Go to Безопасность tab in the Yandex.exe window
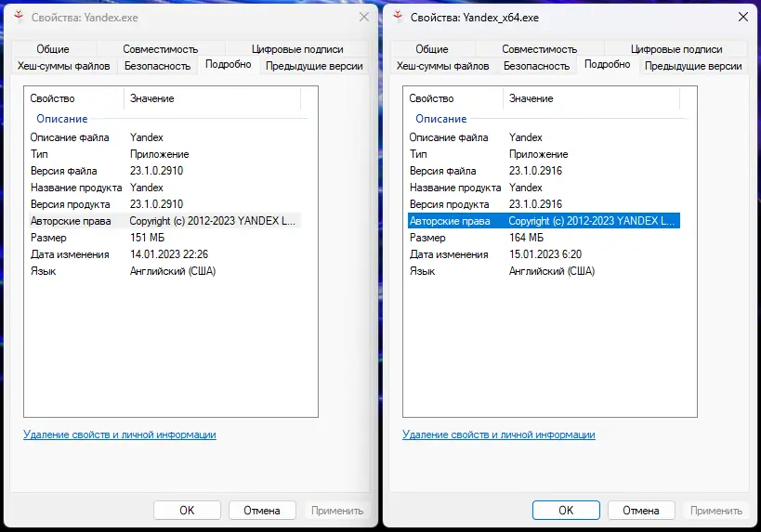 [157, 66]
